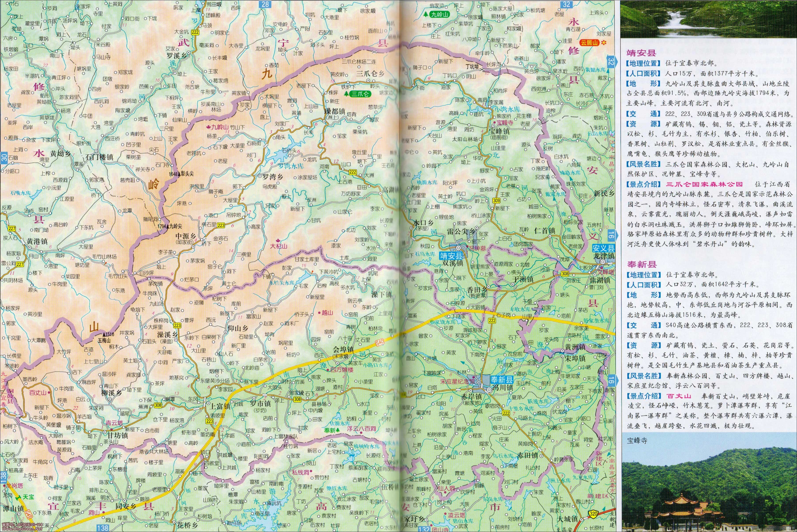
Task: Click the 309 road shield near 仁首镇
Action: 496,201
